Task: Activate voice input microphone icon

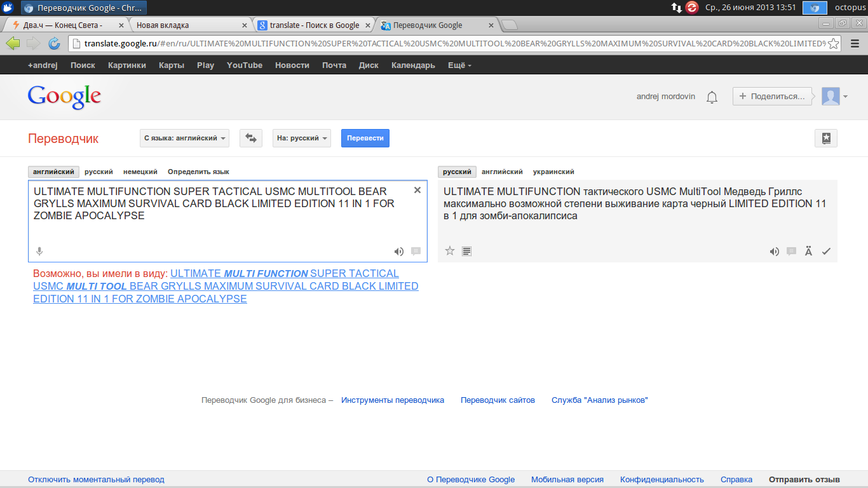Action: [39, 252]
